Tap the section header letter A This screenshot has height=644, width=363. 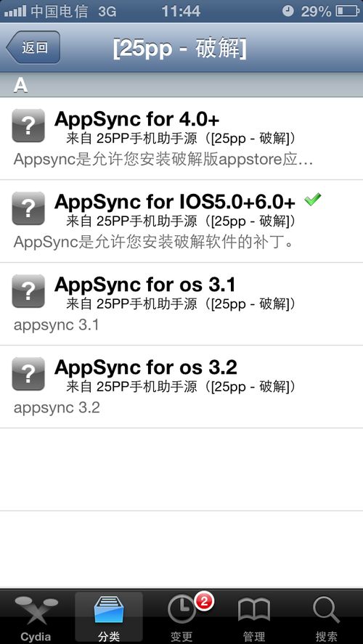pyautogui.click(x=20, y=85)
